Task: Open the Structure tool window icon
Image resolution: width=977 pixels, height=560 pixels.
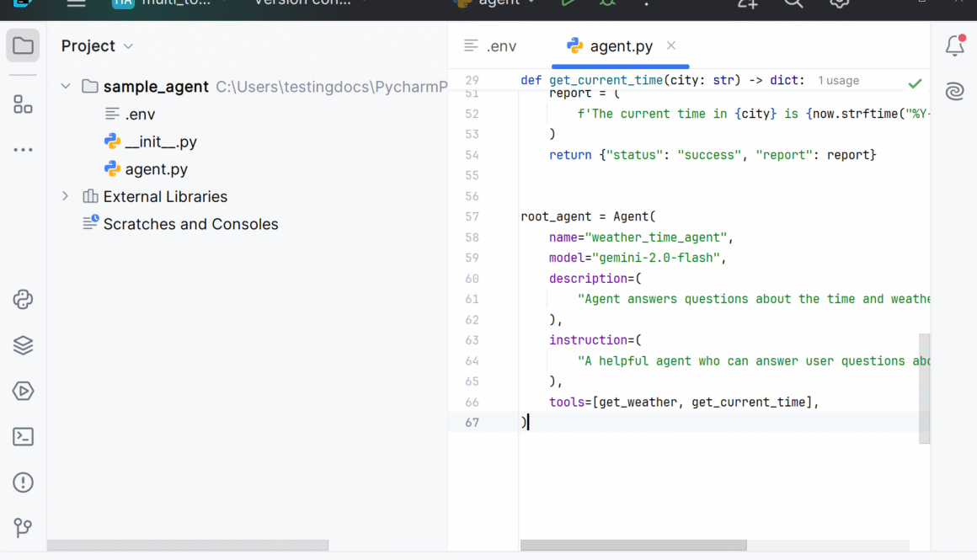Action: coord(23,104)
